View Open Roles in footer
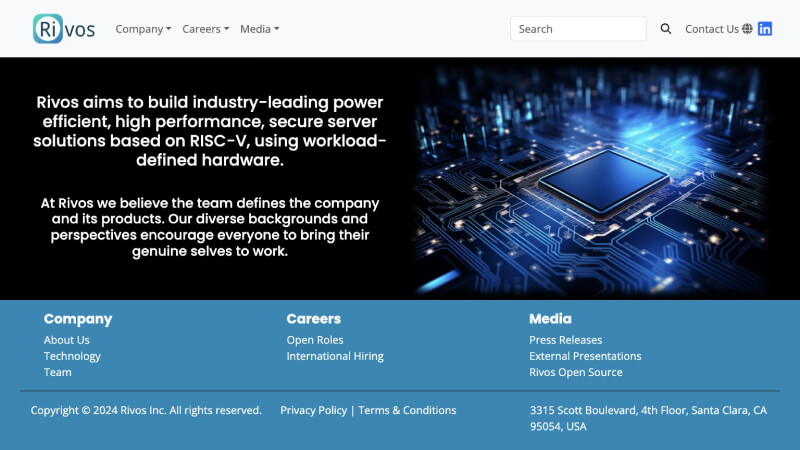Image resolution: width=800 pixels, height=450 pixels. click(x=315, y=340)
